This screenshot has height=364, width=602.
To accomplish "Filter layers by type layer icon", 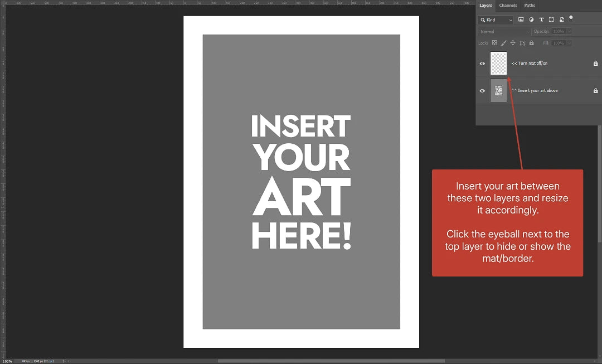I will point(541,20).
